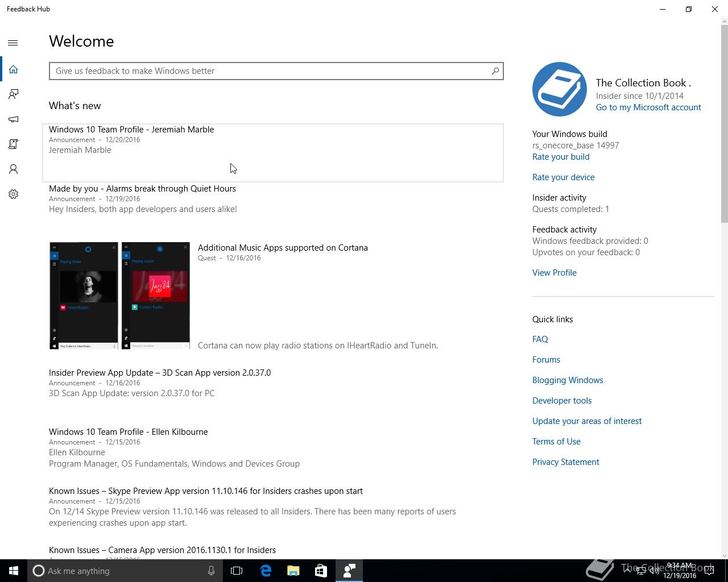
Task: Click 'Ask me anything' Cortana box
Action: tap(125, 571)
